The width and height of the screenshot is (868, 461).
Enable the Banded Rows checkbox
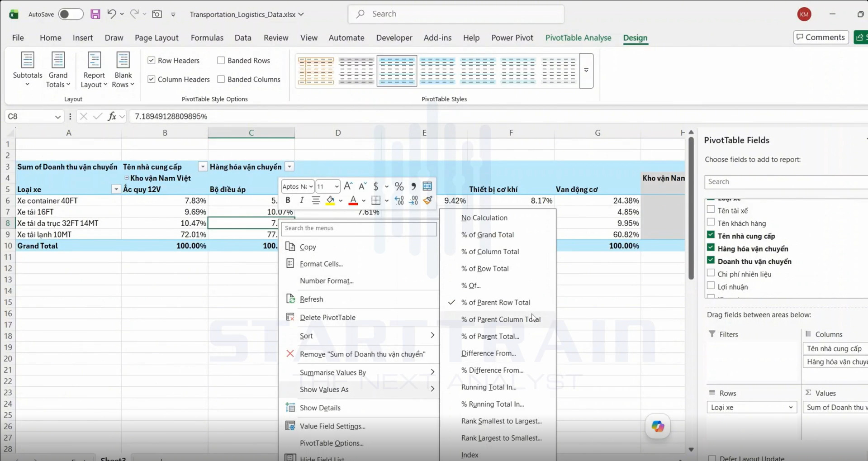221,60
